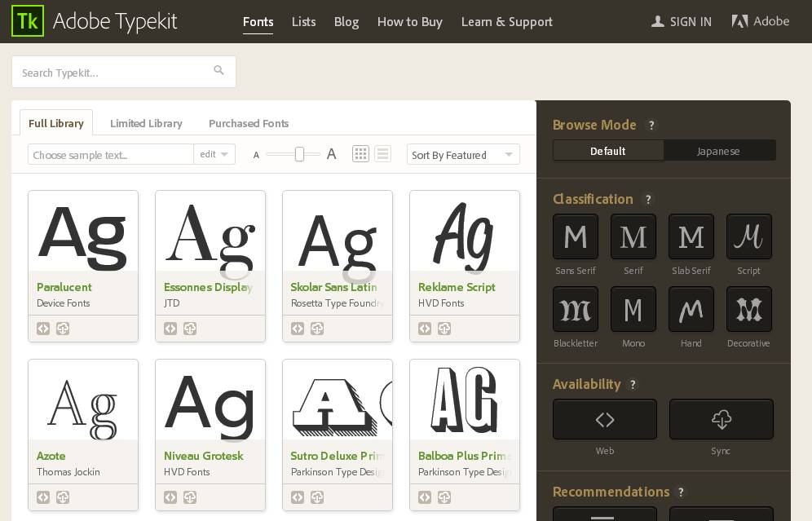The image size is (812, 521).
Task: Toggle Decorative classification filter
Action: click(749, 309)
